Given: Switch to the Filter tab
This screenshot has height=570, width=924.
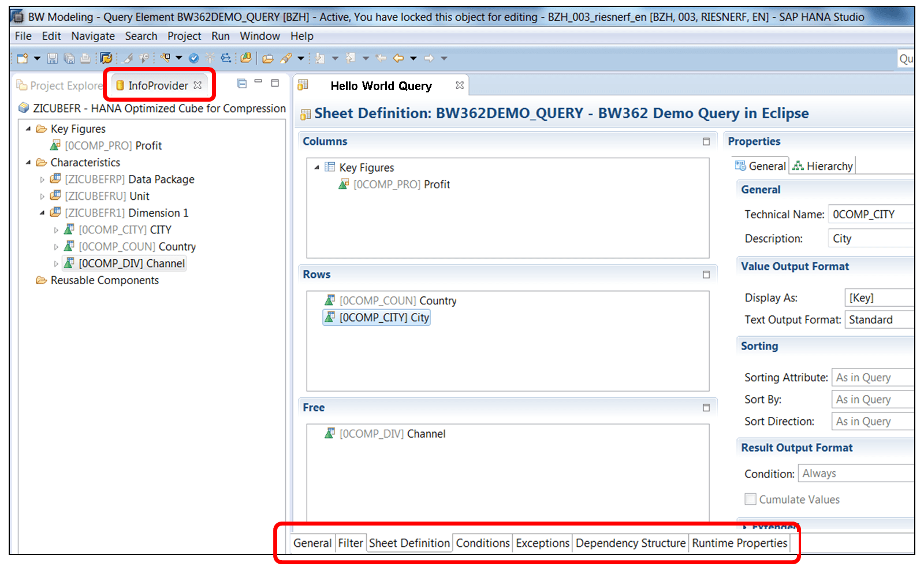Looking at the screenshot, I should coord(351,543).
